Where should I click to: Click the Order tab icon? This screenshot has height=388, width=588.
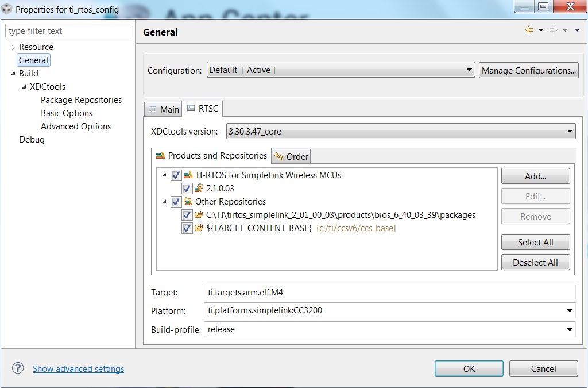coord(278,156)
